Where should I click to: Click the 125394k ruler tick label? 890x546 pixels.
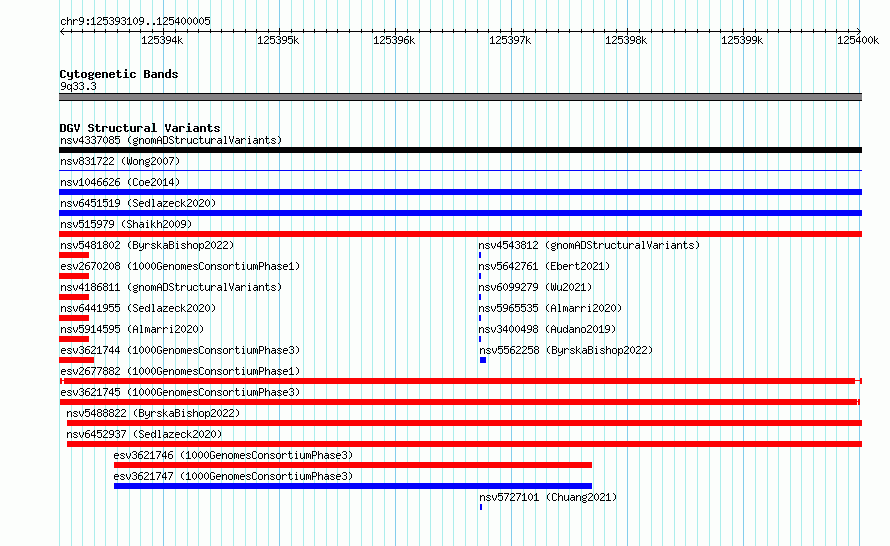[162, 40]
